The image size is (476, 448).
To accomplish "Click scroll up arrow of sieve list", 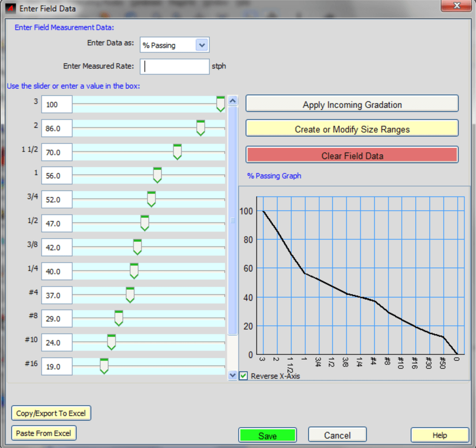I will (233, 100).
